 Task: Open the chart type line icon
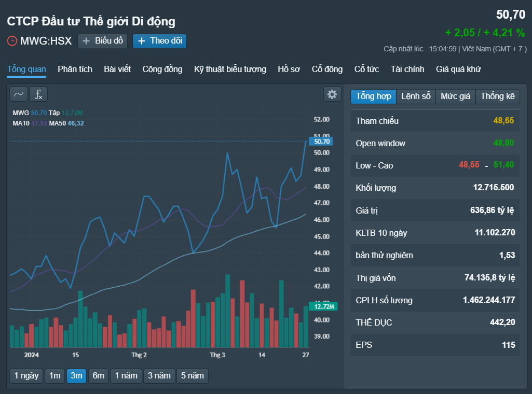[19, 94]
